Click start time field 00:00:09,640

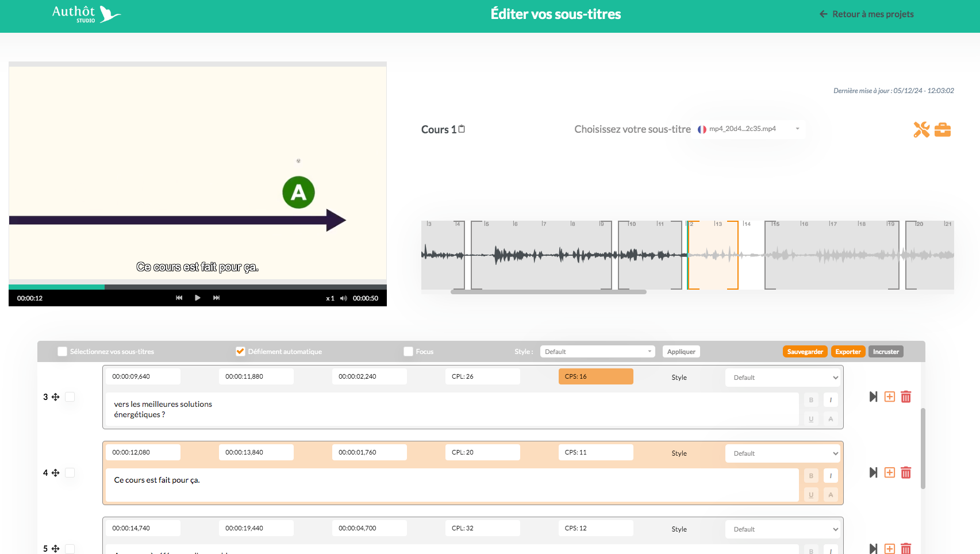click(x=143, y=376)
